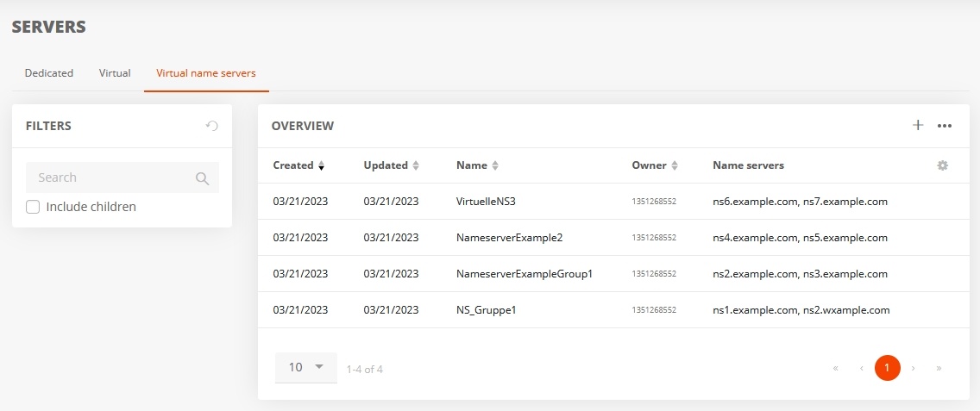
Task: Click the Name servers column header
Action: tap(748, 165)
